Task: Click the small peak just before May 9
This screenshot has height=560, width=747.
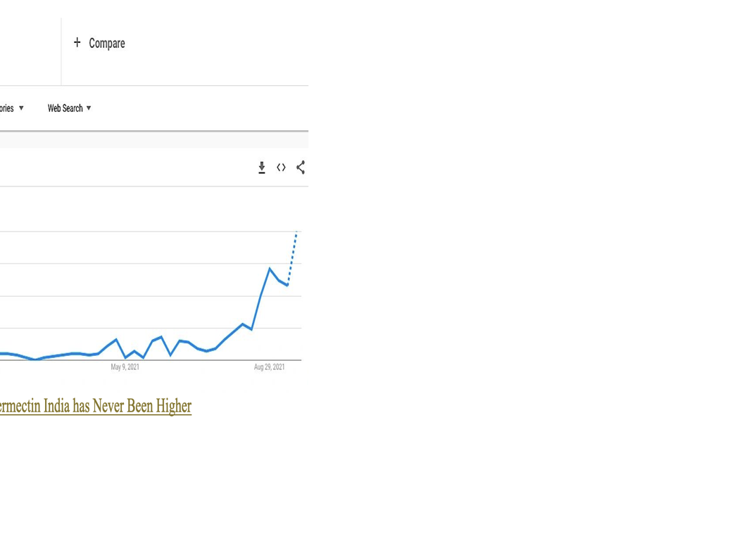Action: click(116, 339)
